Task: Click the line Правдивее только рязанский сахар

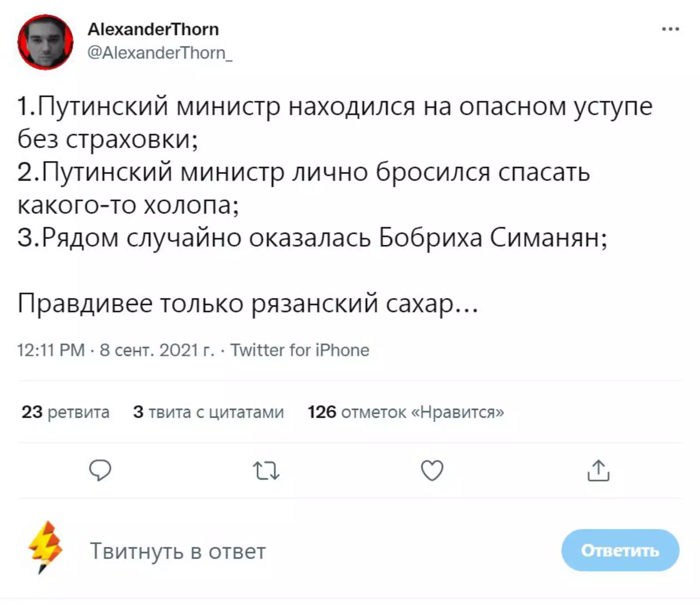Action: (248, 303)
